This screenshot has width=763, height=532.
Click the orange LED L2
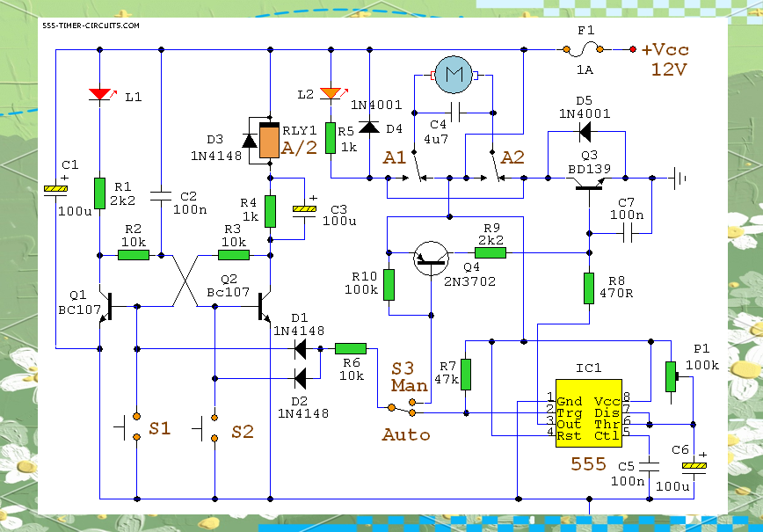[x=330, y=93]
